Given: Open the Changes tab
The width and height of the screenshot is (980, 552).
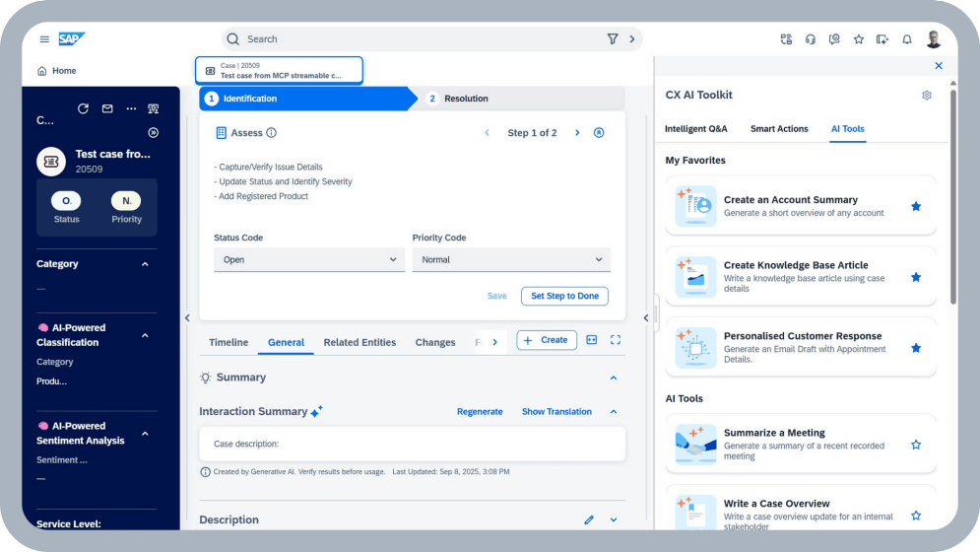Looking at the screenshot, I should (x=435, y=342).
